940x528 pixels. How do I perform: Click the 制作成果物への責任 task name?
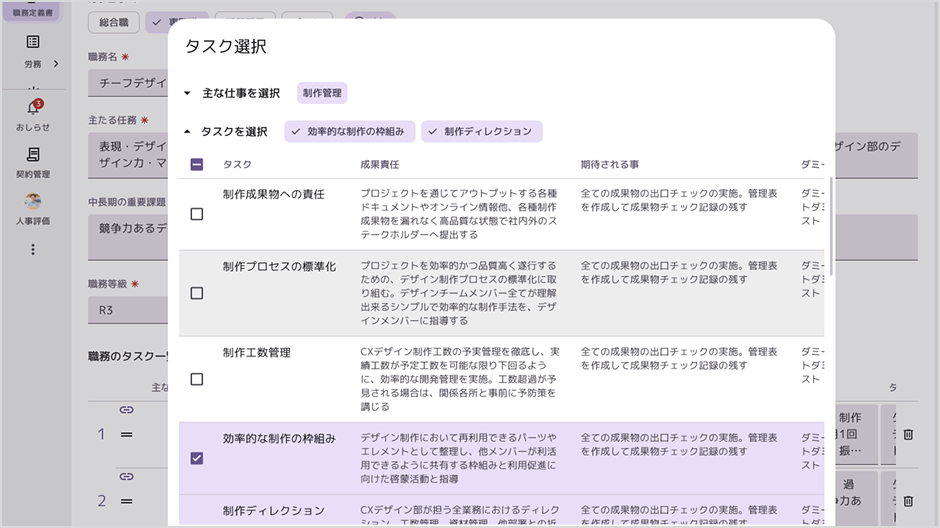(x=273, y=194)
